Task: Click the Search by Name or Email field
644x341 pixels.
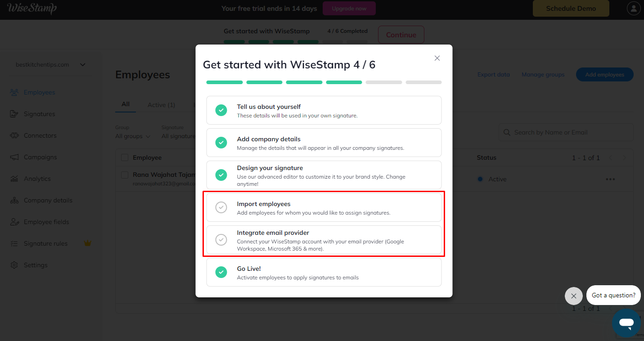Action: [x=566, y=132]
